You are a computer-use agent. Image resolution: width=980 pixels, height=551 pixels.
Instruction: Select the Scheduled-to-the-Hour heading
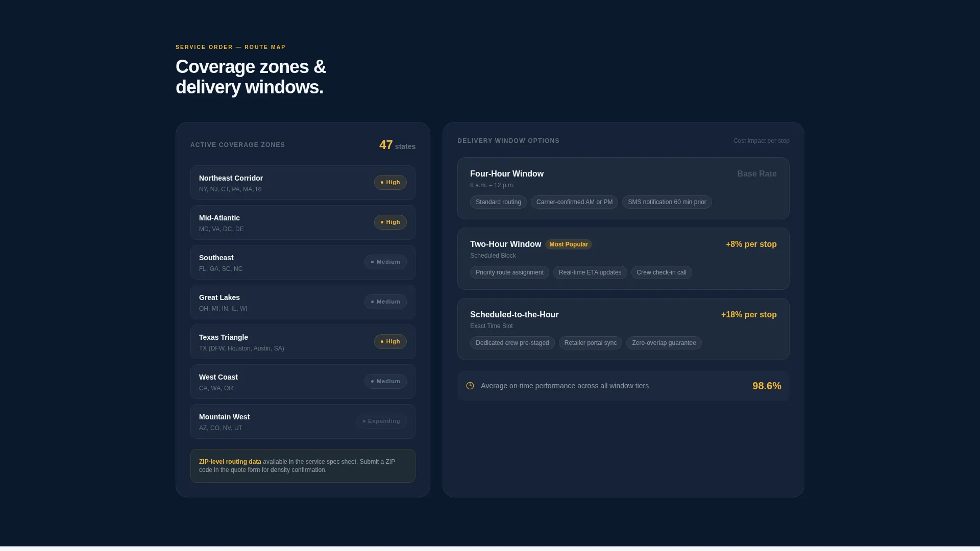coord(514,315)
